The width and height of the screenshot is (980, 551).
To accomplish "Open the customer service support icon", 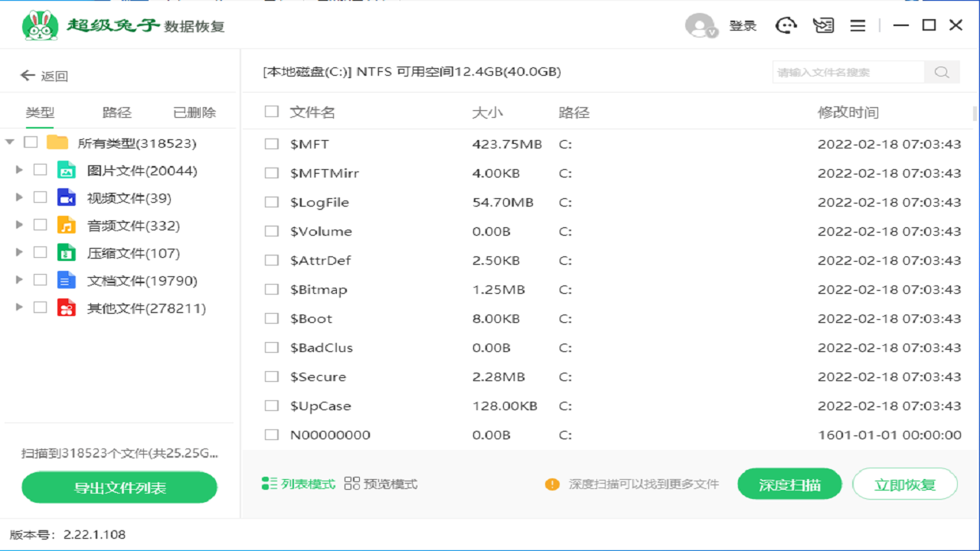I will (x=786, y=25).
